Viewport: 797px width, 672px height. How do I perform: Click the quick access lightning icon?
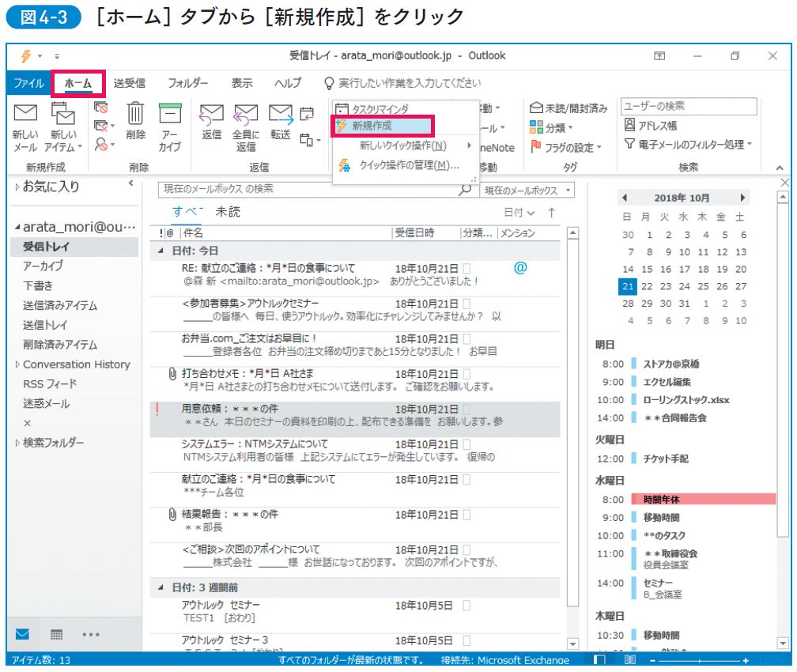(x=26, y=55)
